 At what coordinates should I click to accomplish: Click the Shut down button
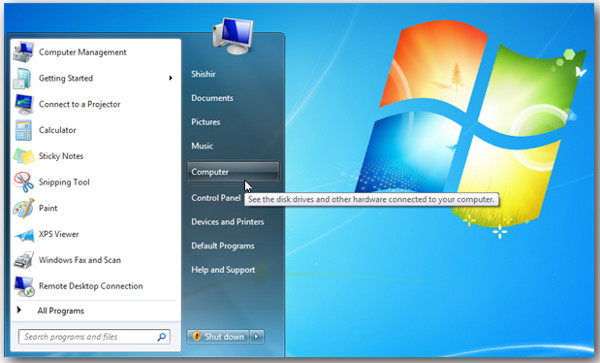coord(218,337)
